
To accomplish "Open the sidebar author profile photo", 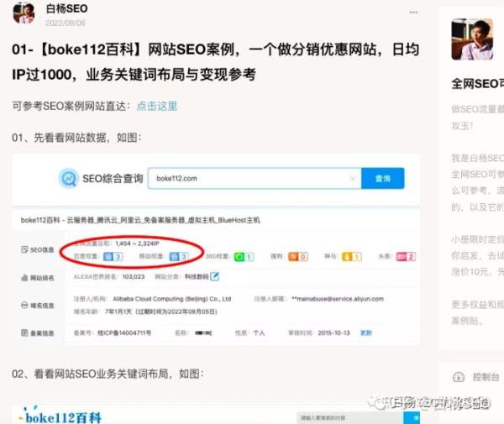I will point(472,39).
